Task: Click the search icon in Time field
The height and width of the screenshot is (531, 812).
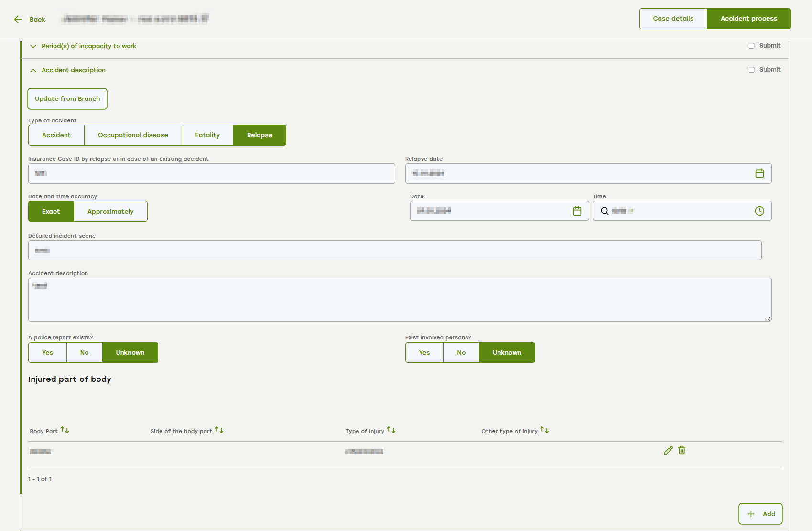Action: click(x=605, y=211)
